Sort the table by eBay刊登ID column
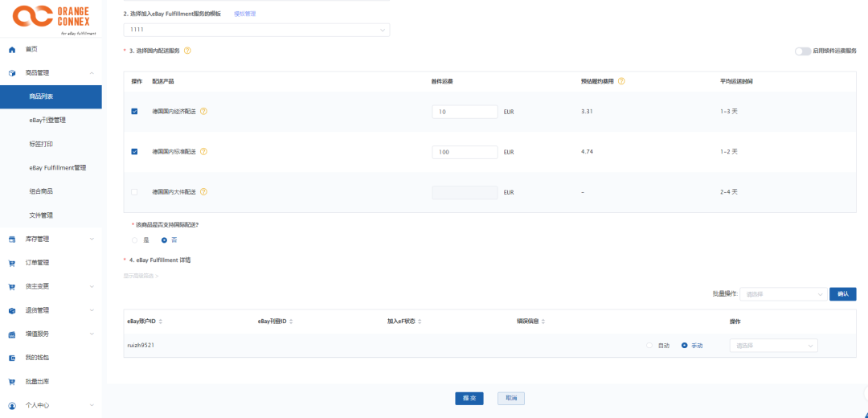 click(x=291, y=322)
